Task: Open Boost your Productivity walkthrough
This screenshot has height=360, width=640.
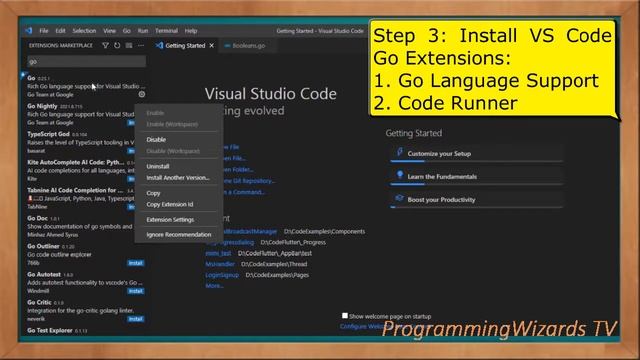Action: tap(476, 200)
